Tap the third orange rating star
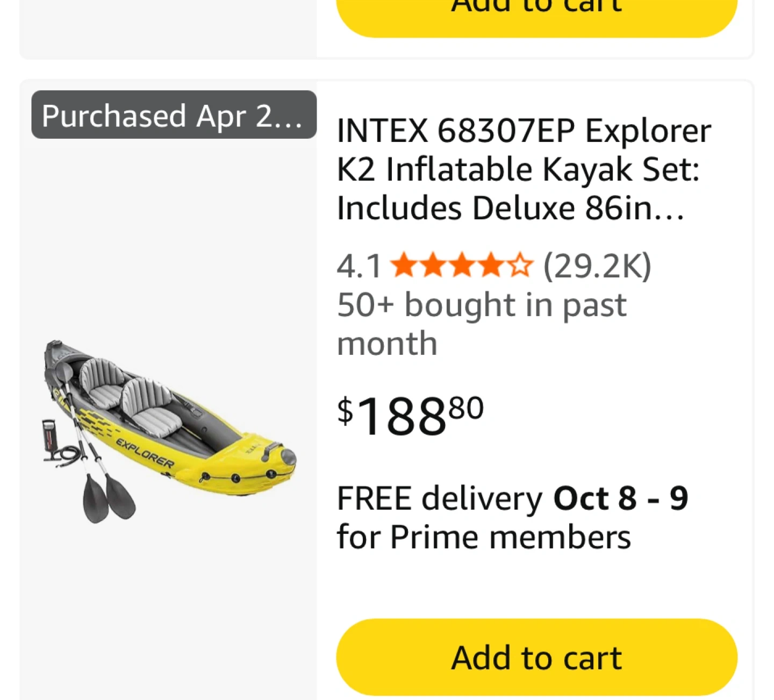The height and width of the screenshot is (700, 774). coord(462,266)
